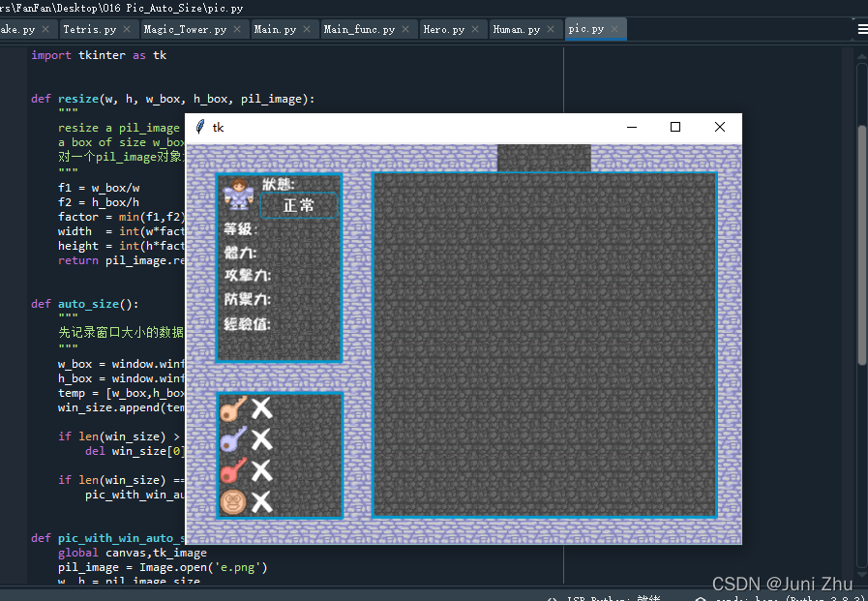Viewport: 868px width, 601px height.
Task: Click the 正常 status box in the game
Action: coord(298,205)
